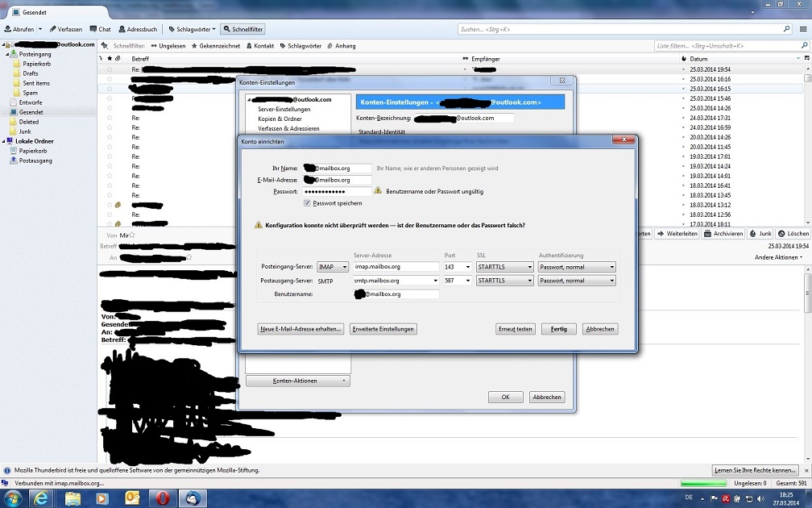Click Weiterleiten in the message header
Screen dimensions: 812x508
point(677,234)
